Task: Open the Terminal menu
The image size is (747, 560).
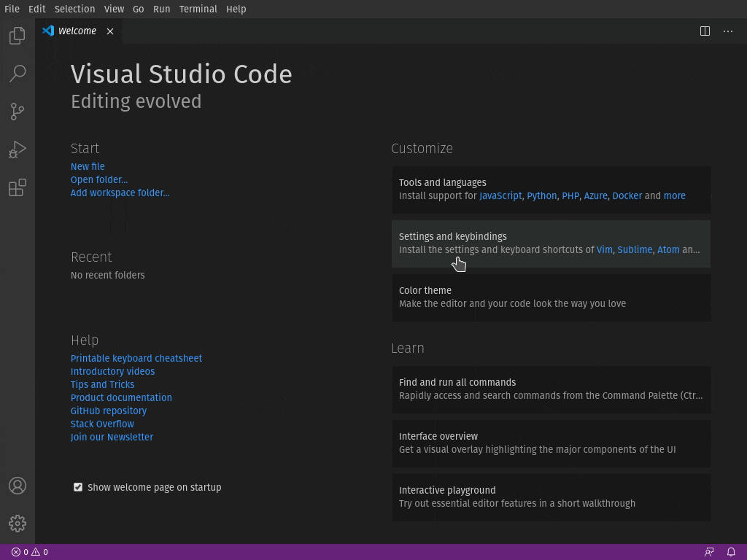Action: [x=198, y=9]
